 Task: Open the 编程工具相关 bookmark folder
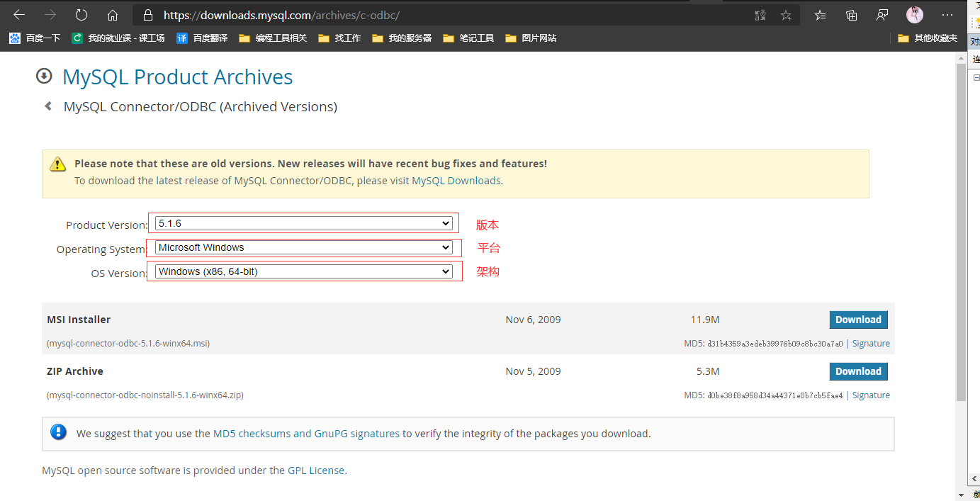pyautogui.click(x=273, y=38)
